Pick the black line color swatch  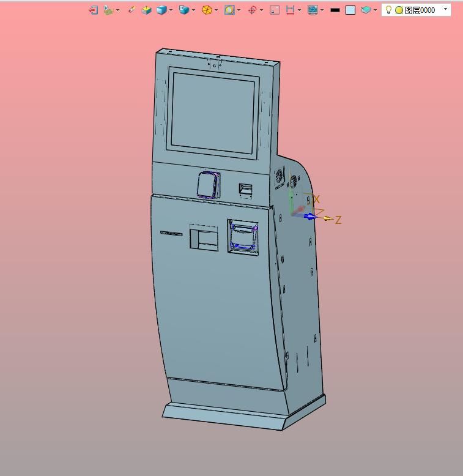[x=335, y=10]
